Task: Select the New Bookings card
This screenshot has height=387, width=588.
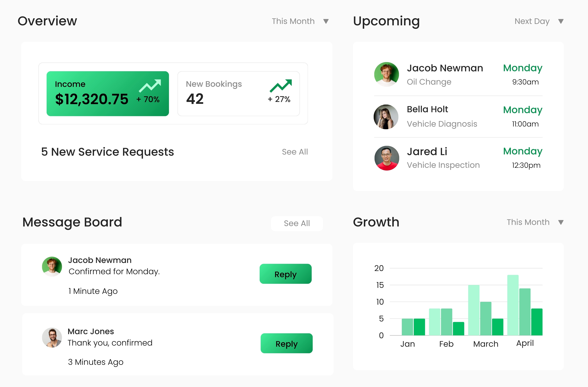Action: 239,94
